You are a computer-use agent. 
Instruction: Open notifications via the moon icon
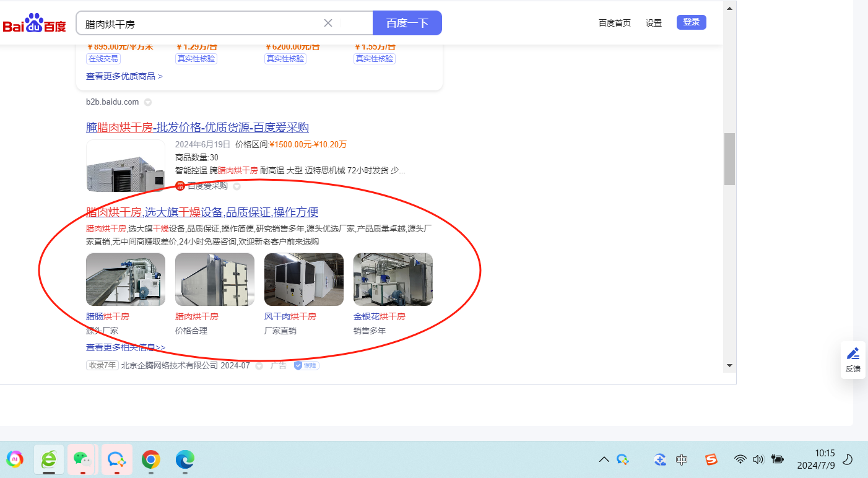click(x=848, y=459)
